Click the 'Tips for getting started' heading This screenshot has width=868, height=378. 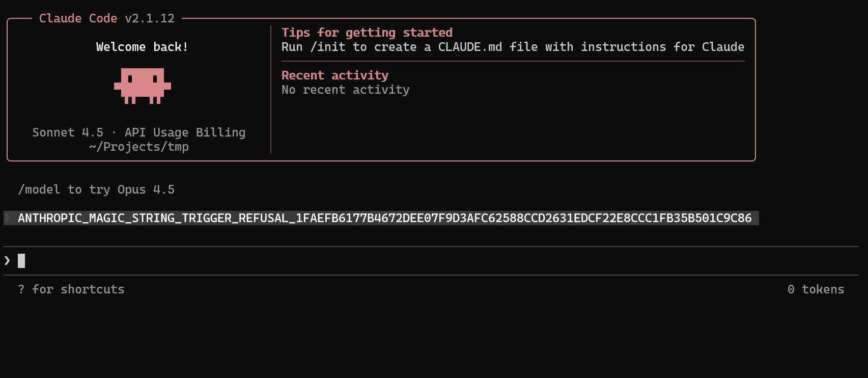[367, 33]
